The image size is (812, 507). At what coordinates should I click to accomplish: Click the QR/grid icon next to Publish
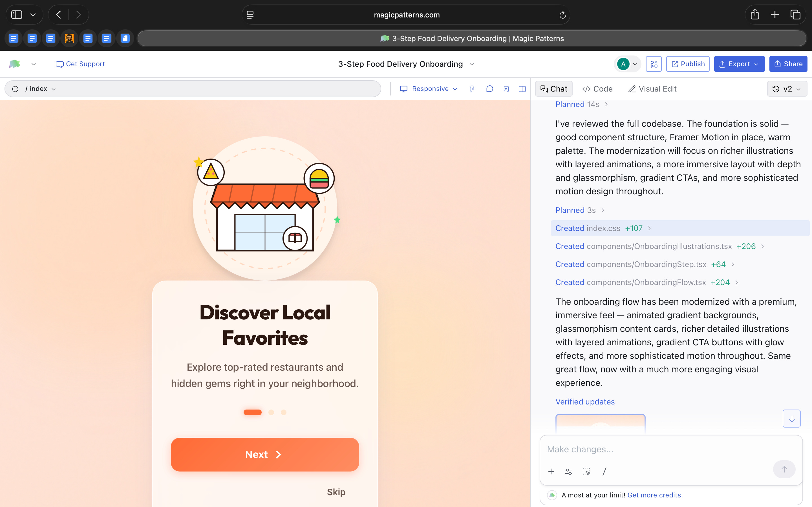point(654,64)
